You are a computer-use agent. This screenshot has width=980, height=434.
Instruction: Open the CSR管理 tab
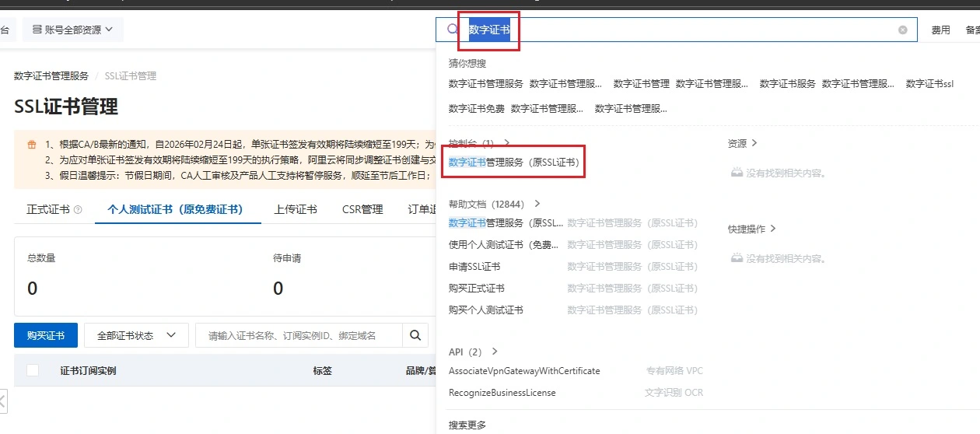pos(362,209)
